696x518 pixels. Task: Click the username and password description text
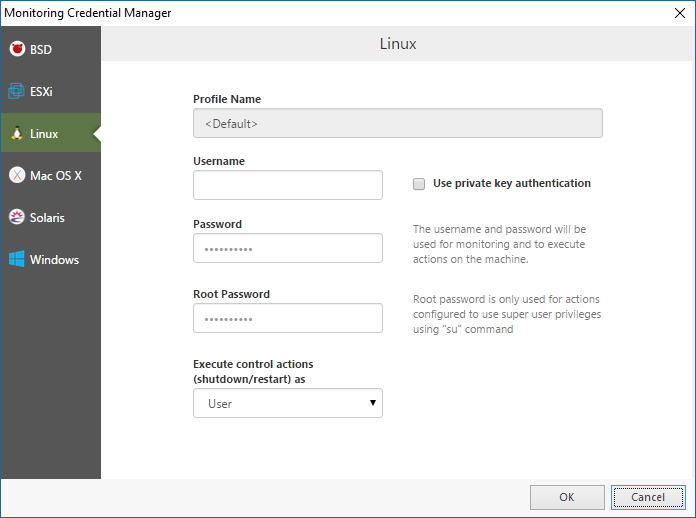pyautogui.click(x=499, y=244)
